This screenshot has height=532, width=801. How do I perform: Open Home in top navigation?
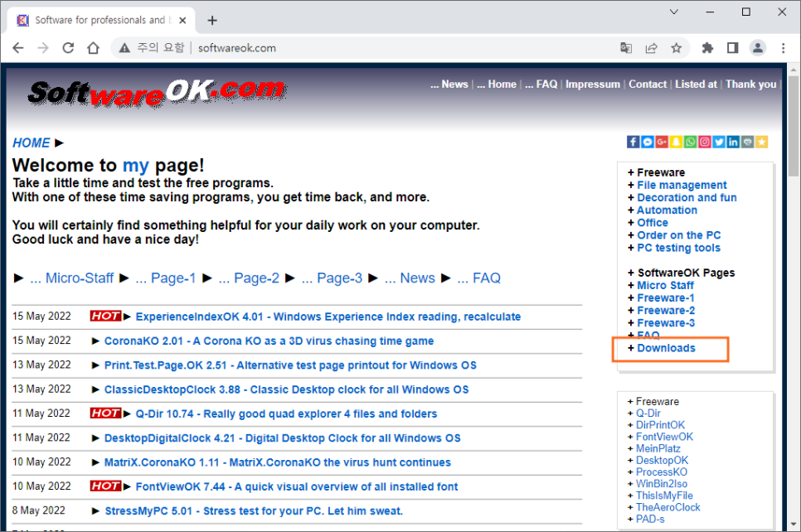pyautogui.click(x=497, y=85)
